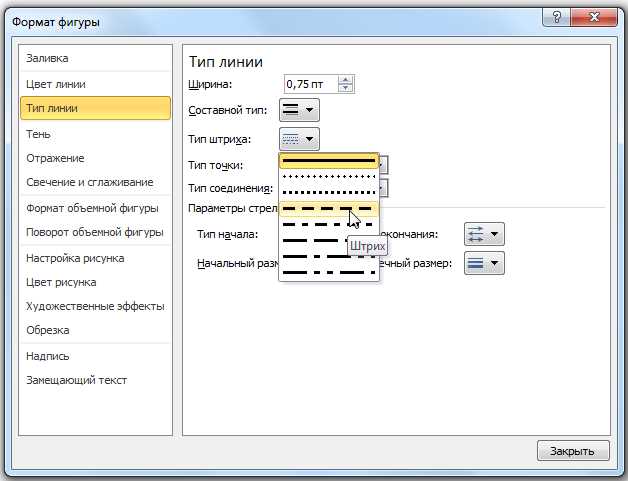Open the Составной тип dropdown
This screenshot has height=481, width=628.
pos(299,110)
